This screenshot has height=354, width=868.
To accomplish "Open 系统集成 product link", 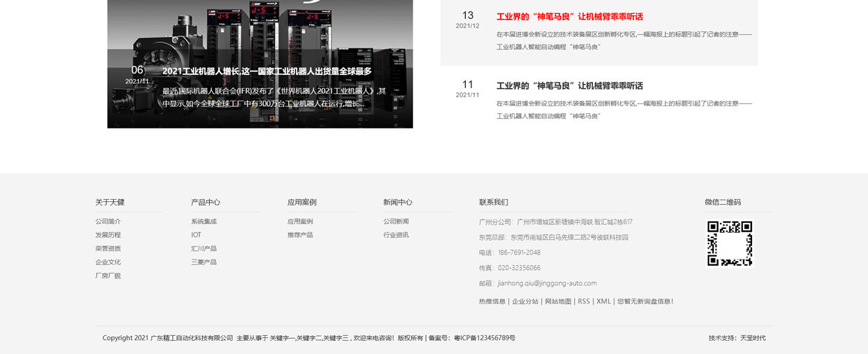I will click(203, 221).
